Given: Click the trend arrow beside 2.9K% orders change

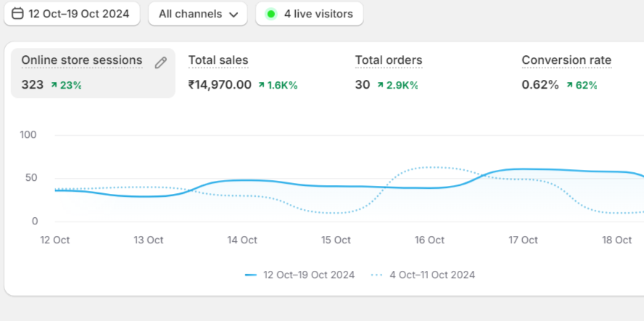Looking at the screenshot, I should [x=379, y=86].
